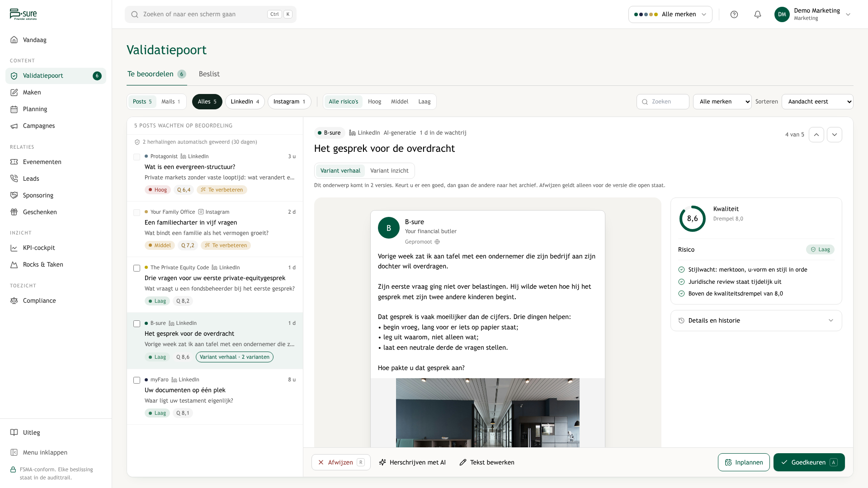Image resolution: width=868 pixels, height=488 pixels.
Task: Go to previous post with up arrow
Action: coord(816,135)
